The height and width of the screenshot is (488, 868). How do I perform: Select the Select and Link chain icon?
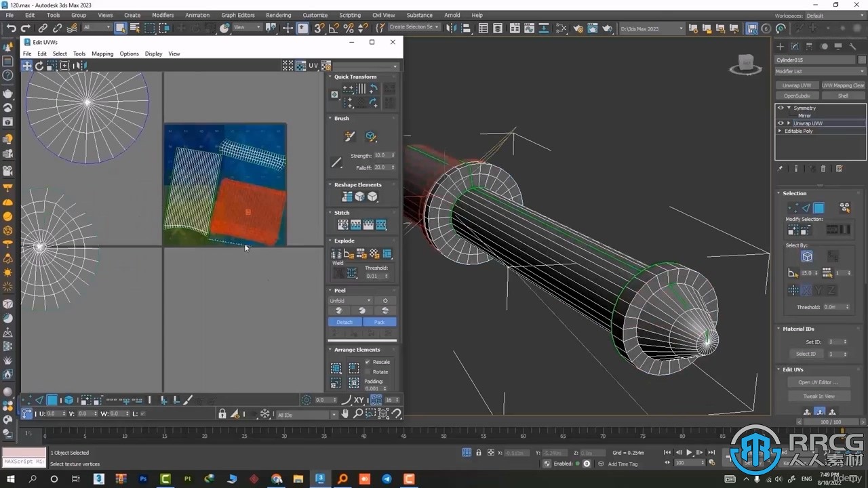(x=43, y=28)
